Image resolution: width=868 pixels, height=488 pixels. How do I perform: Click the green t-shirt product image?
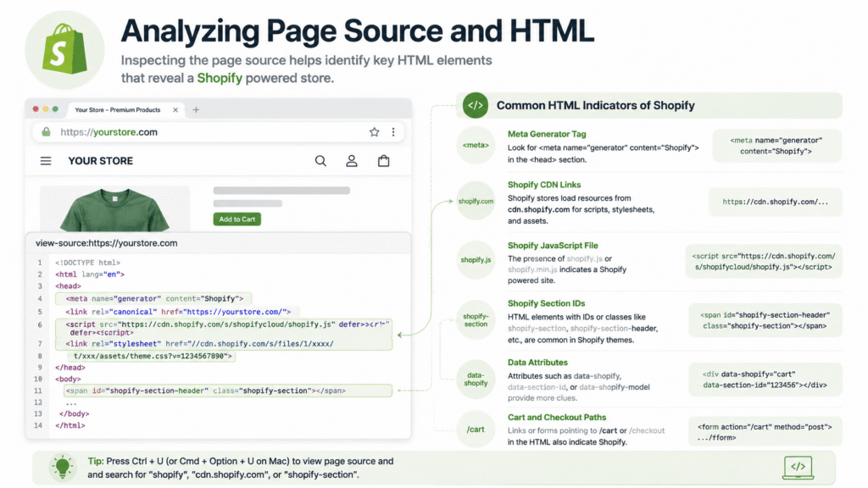pyautogui.click(x=114, y=209)
